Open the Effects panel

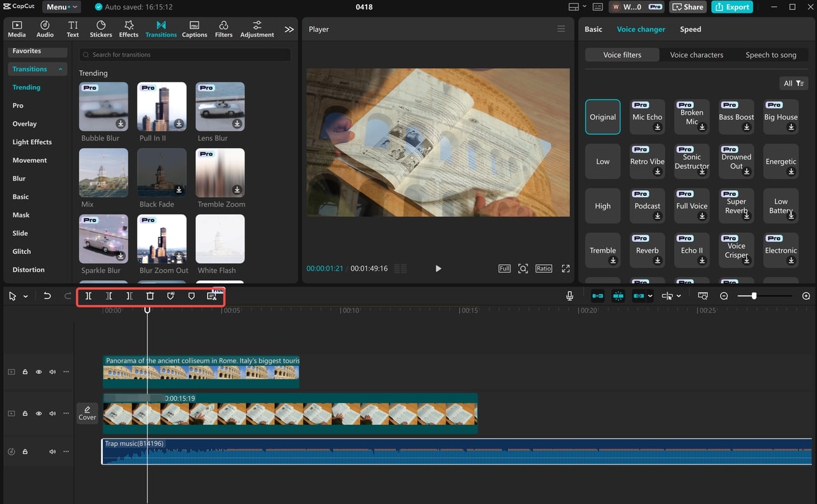point(128,29)
